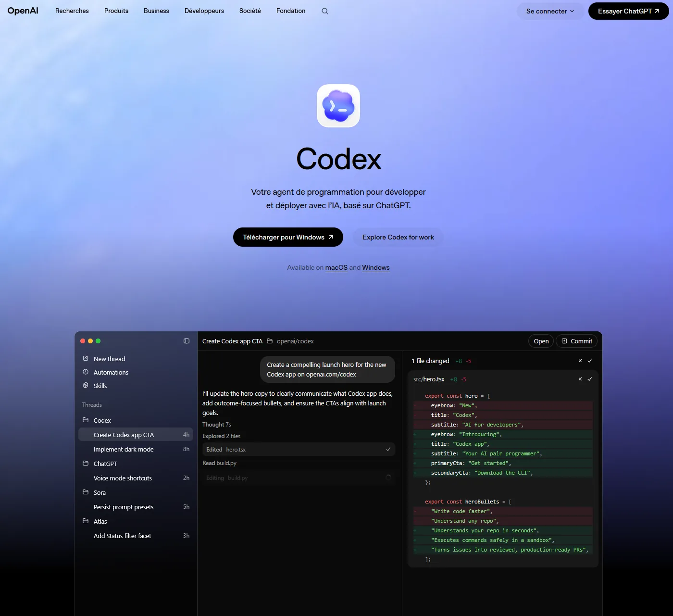This screenshot has width=673, height=616.
Task: Expand the Explored 2 files step
Action: 221,436
